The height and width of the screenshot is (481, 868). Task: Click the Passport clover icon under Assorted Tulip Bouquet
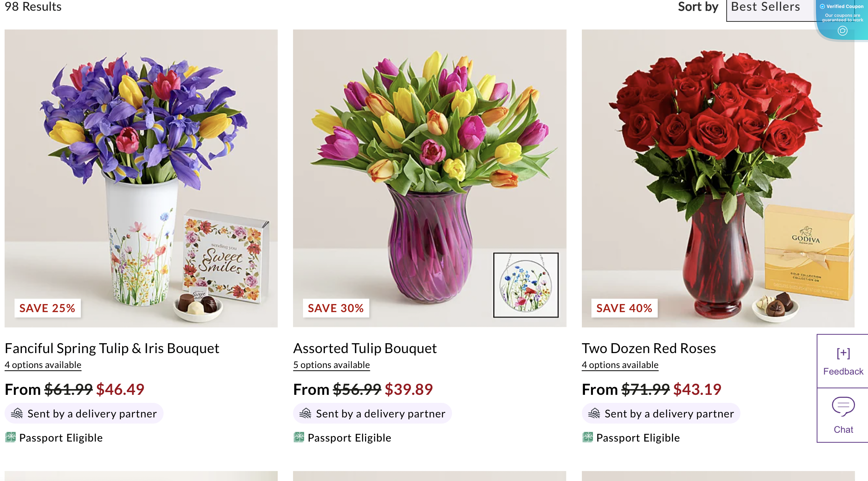299,437
